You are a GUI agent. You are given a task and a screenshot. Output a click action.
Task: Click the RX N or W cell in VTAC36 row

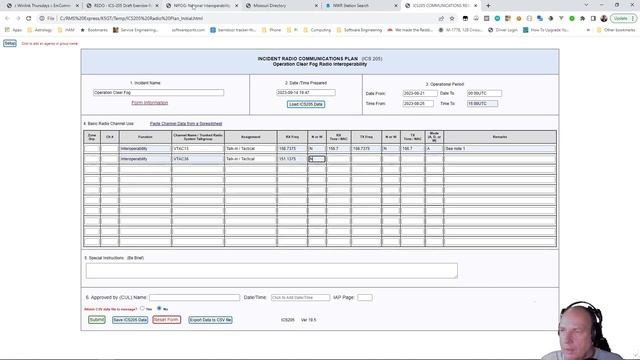click(x=317, y=159)
